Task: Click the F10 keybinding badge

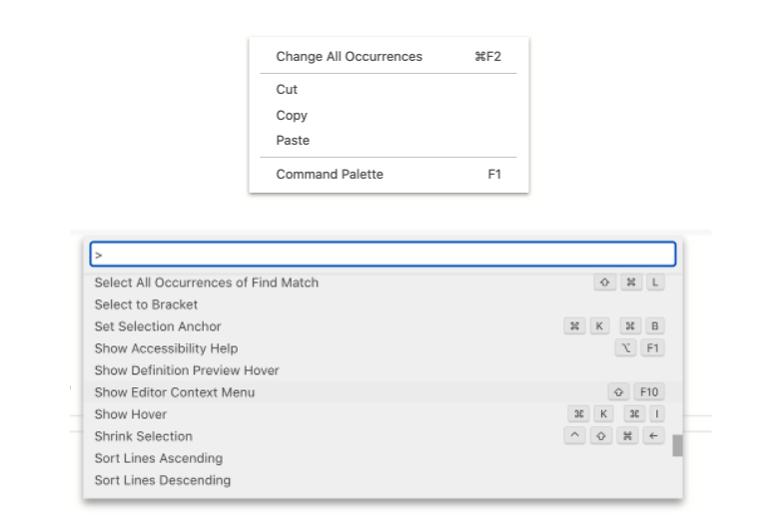Action: click(x=648, y=392)
